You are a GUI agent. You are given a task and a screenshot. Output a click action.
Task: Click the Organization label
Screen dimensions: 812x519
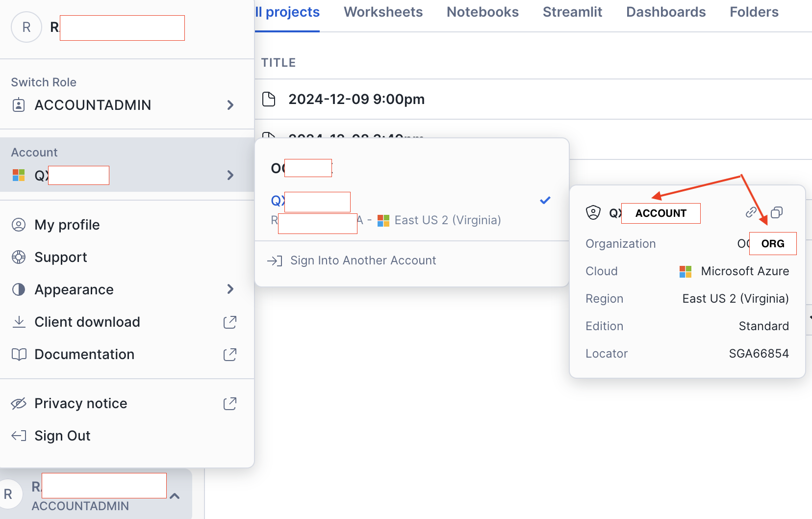point(620,244)
